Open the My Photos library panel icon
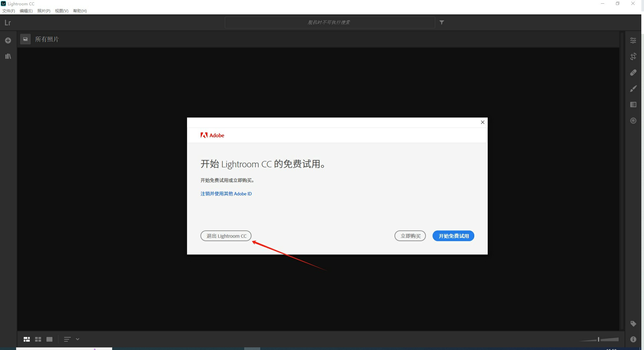This screenshot has height=350, width=644. pos(8,56)
